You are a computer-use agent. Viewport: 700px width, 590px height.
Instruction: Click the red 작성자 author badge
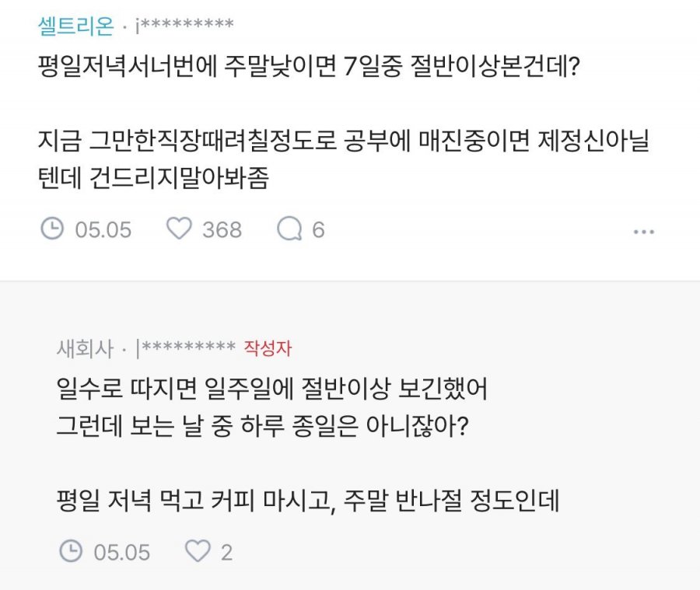(268, 347)
